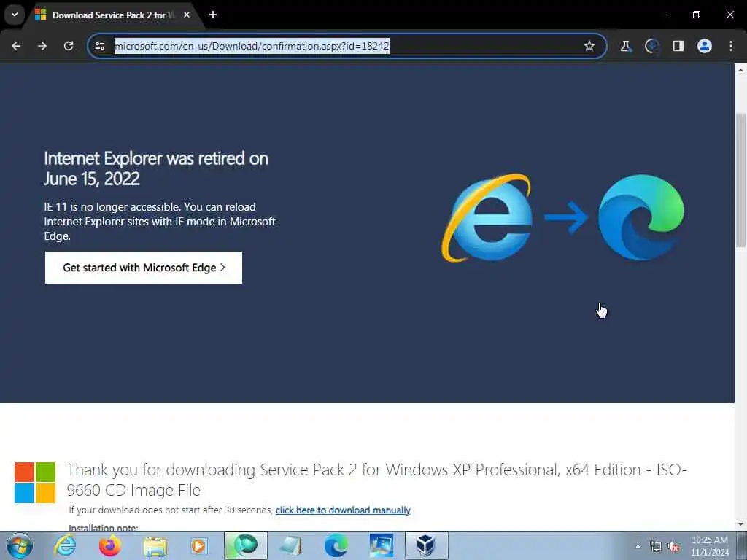Reload the current page
Image resolution: width=747 pixels, height=560 pixels.
tap(69, 46)
